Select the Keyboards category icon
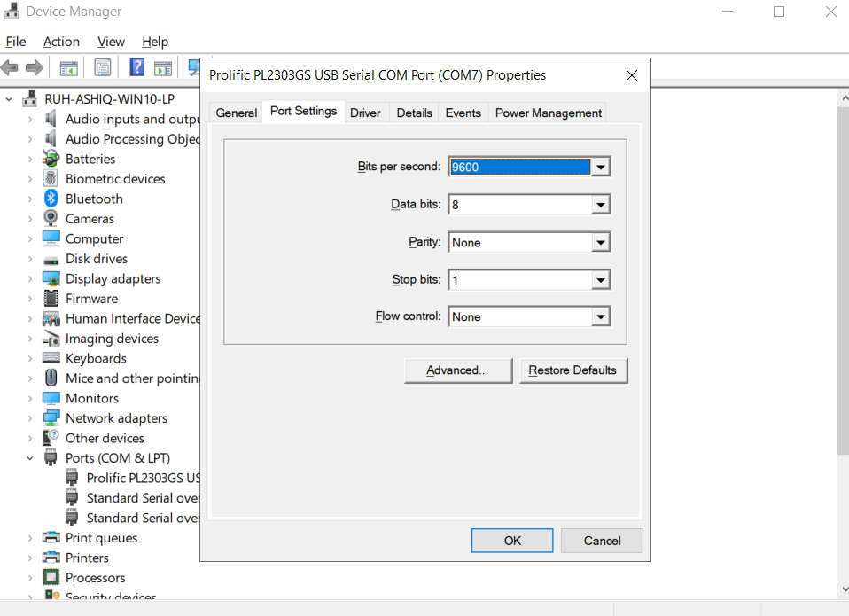Screen dimensions: 849x616 click(51, 358)
